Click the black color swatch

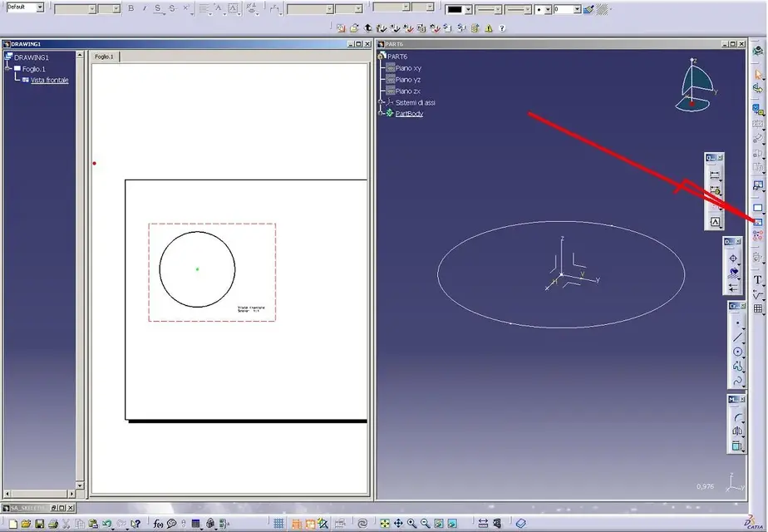coord(455,9)
